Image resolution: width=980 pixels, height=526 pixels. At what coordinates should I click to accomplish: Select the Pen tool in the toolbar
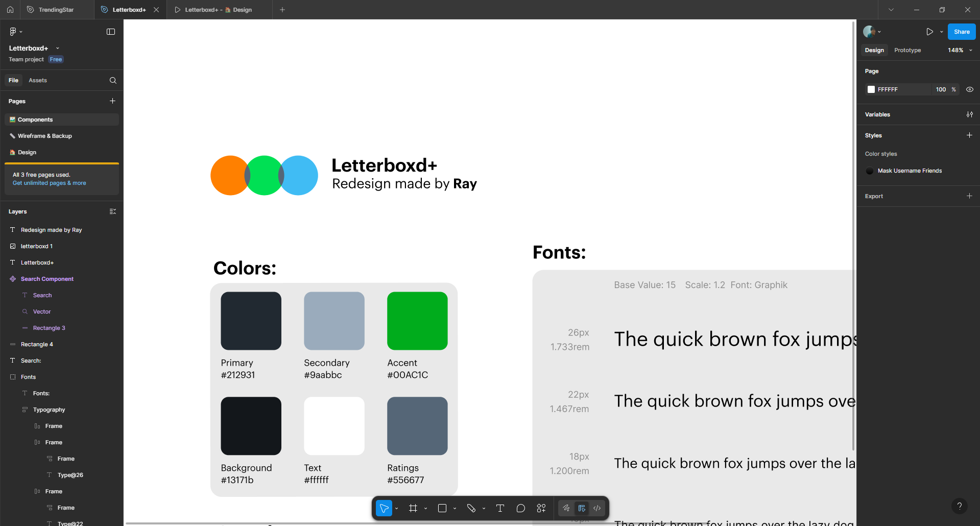tap(471, 508)
